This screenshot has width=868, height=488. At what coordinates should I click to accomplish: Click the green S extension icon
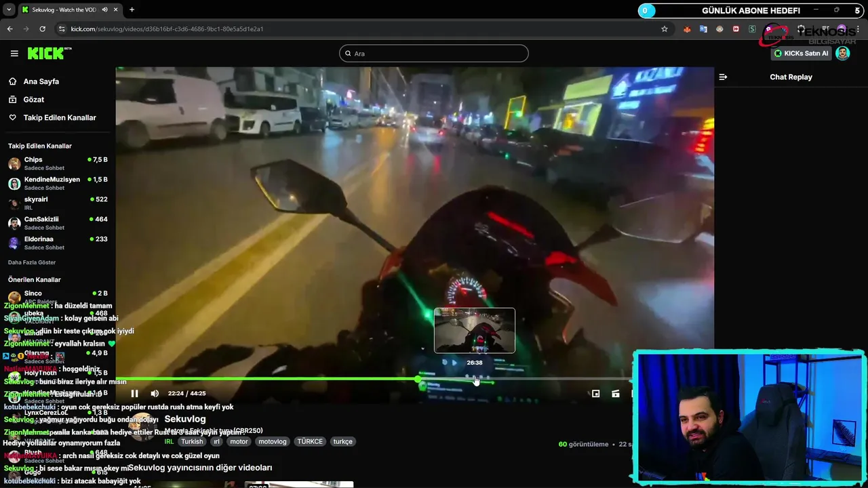[752, 29]
